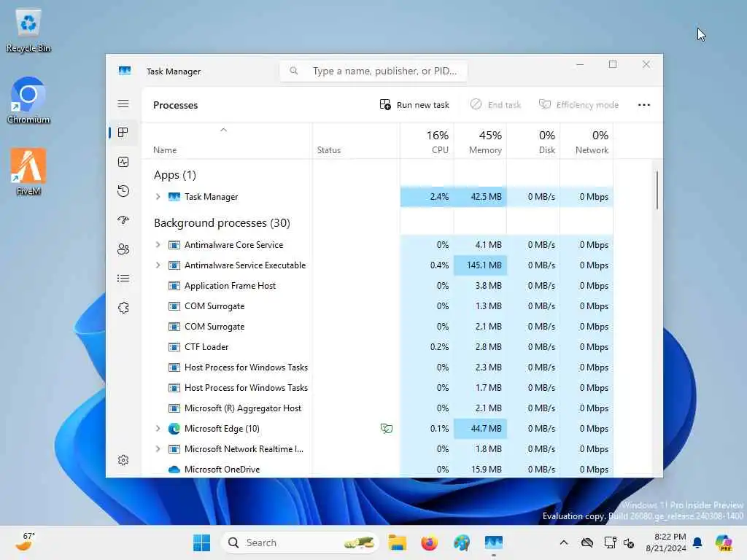This screenshot has width=747, height=560.
Task: Click the three-dot more options button
Action: pos(643,105)
